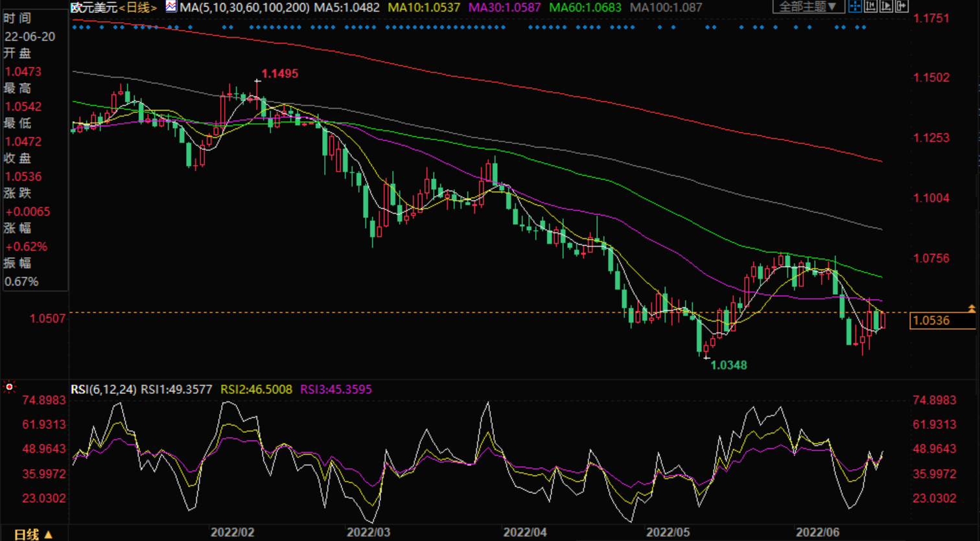Click the export arrow icon at top right
Screen dimensions: 980x541
coord(902,6)
